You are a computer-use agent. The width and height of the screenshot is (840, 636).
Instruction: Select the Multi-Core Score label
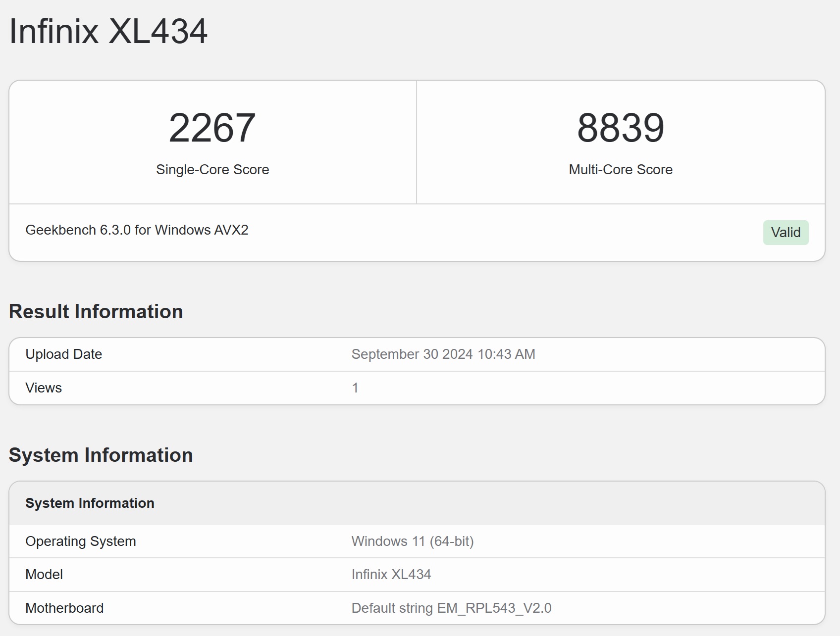pos(621,170)
